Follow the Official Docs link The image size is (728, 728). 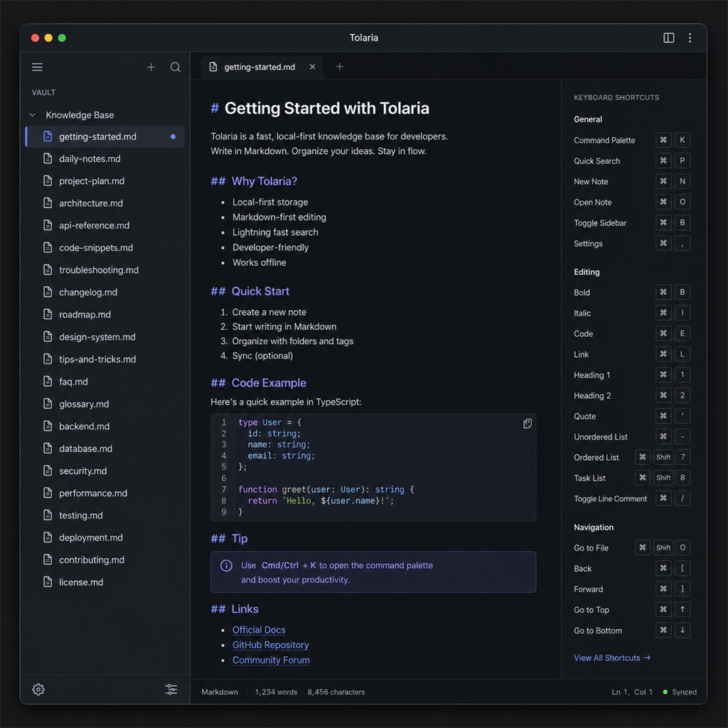[259, 630]
